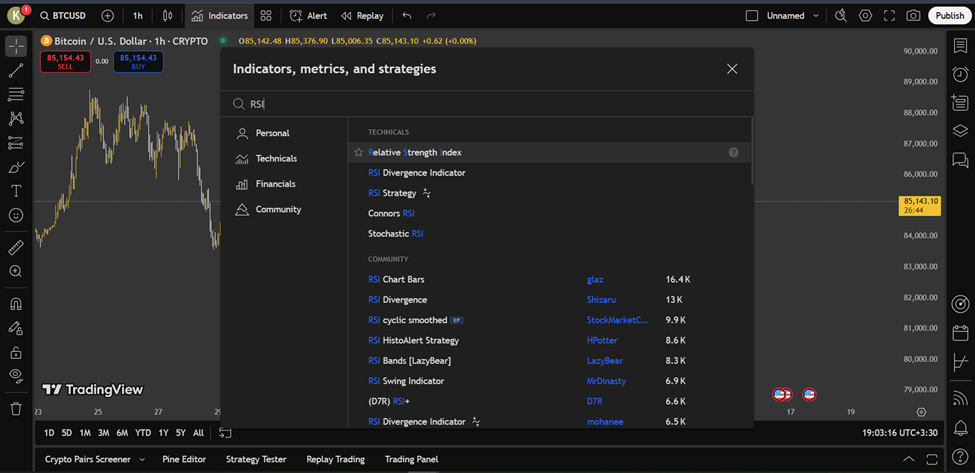Toggle the layout select checkbox next to Unnamed
The image size is (975, 473).
tap(752, 16)
